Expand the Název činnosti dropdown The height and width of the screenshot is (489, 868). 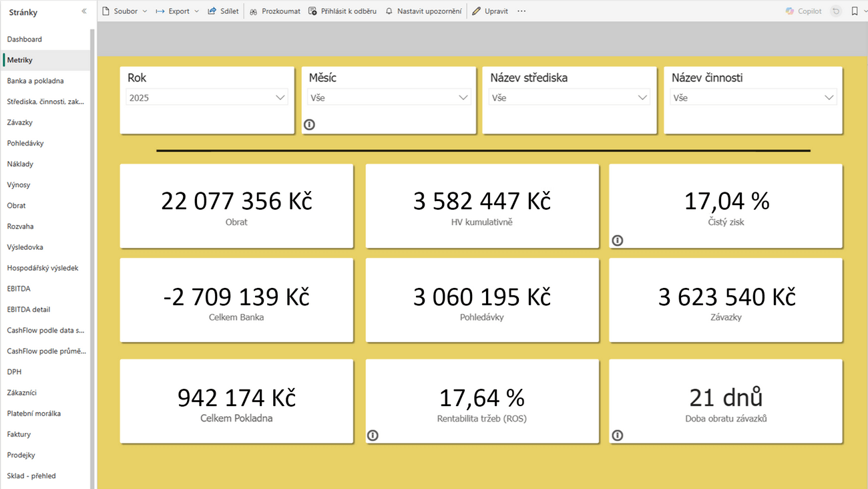click(752, 98)
